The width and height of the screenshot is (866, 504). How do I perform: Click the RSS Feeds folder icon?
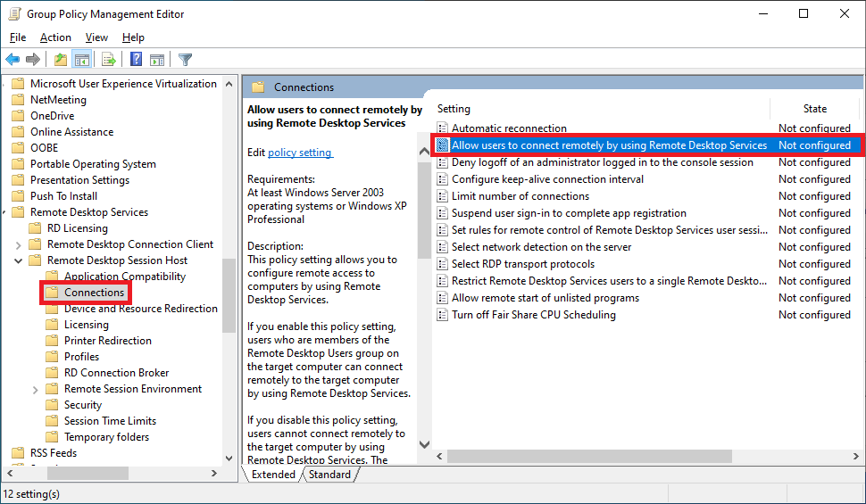[18, 453]
